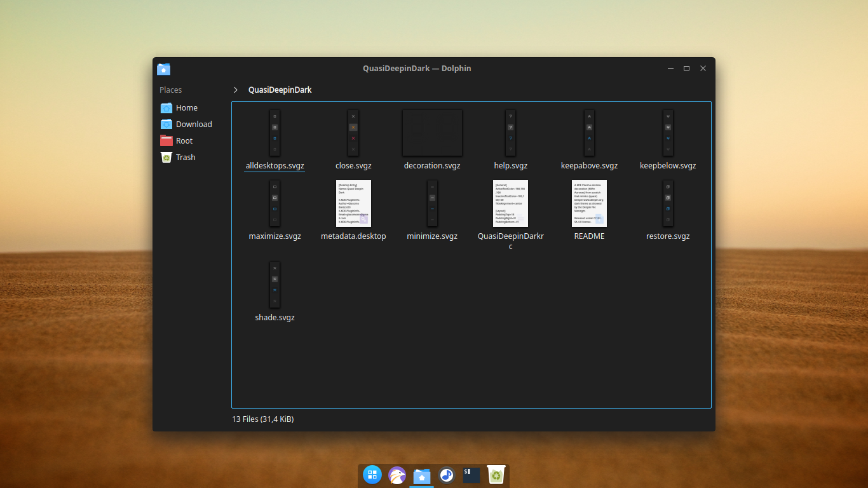The height and width of the screenshot is (488, 868).
Task: Click the close.svgz file name
Action: point(353,166)
